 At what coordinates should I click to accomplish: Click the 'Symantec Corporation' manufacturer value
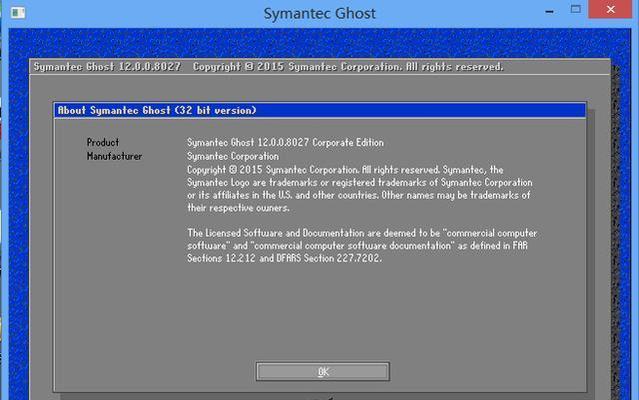(233, 156)
